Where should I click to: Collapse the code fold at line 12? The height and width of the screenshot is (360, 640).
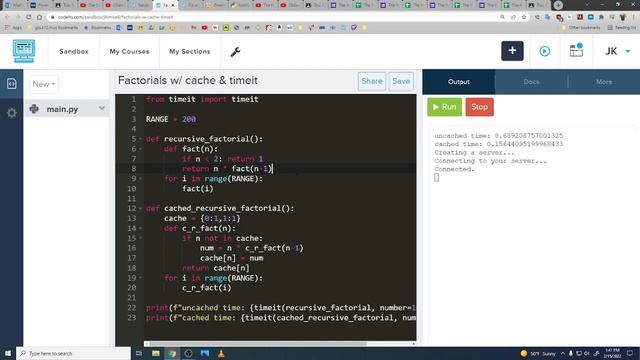tap(140, 209)
